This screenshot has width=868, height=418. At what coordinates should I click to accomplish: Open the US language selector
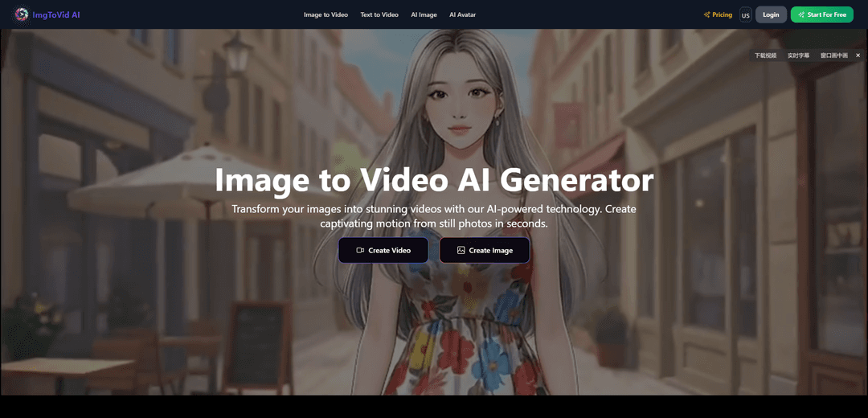click(746, 15)
